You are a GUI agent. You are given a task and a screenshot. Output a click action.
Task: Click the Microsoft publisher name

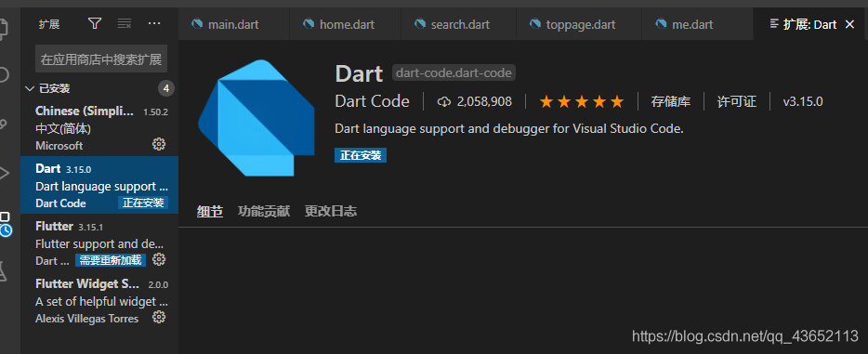point(59,146)
